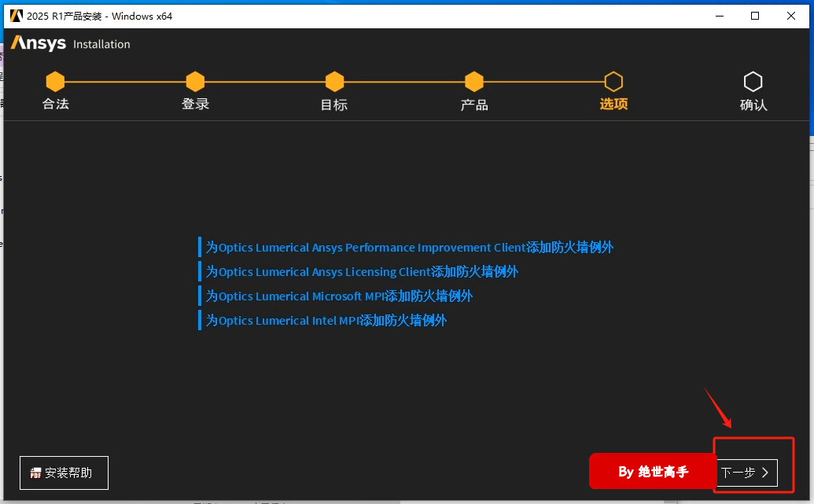Click the 'Installation' header text
Image resolution: width=814 pixels, height=504 pixels.
tap(101, 45)
